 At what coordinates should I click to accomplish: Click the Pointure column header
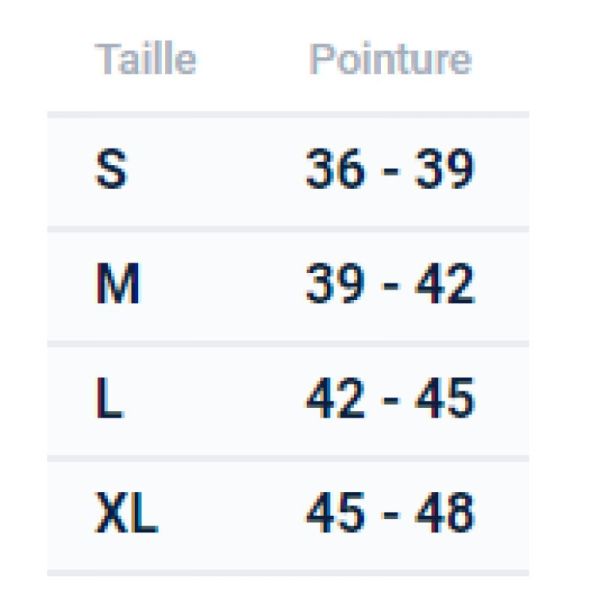click(x=390, y=59)
